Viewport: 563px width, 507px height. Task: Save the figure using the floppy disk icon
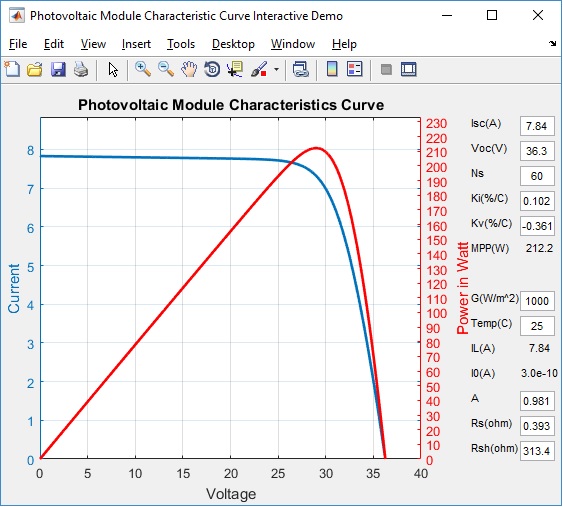point(58,69)
